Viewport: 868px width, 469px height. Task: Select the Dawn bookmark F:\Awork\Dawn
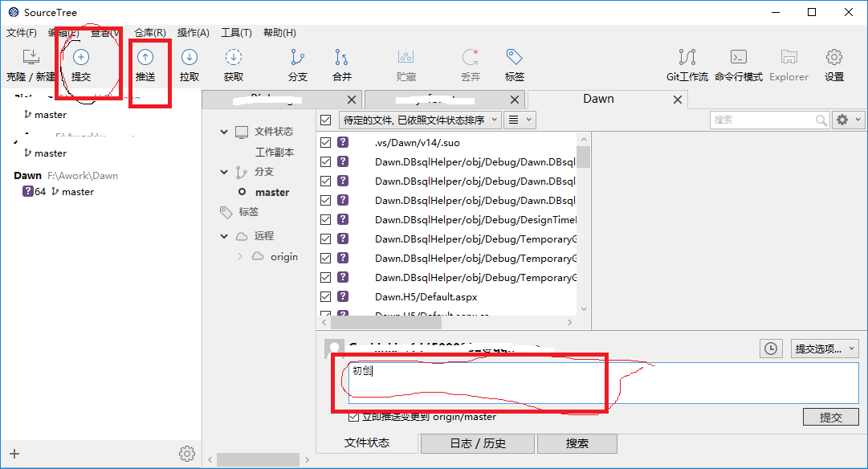(x=66, y=176)
